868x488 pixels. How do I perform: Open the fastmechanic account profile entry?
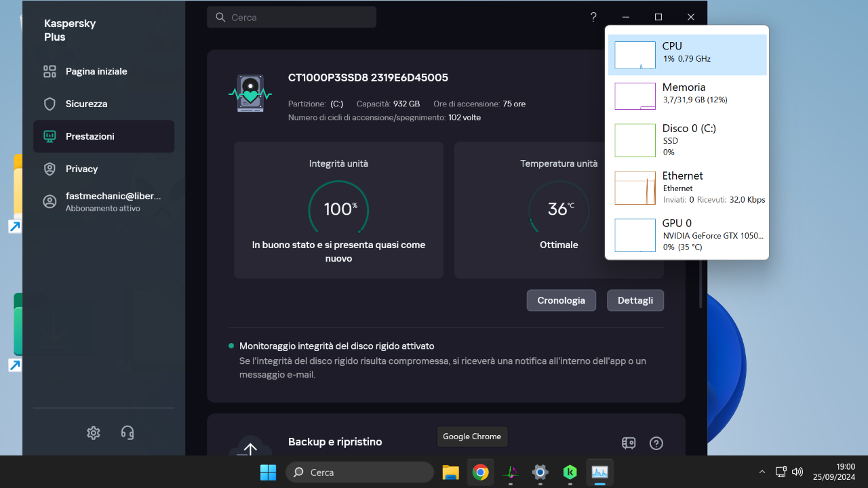(104, 201)
